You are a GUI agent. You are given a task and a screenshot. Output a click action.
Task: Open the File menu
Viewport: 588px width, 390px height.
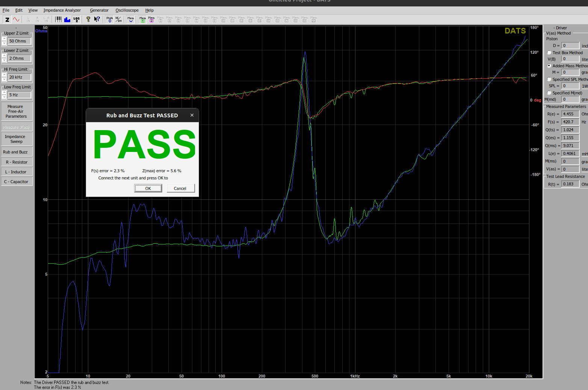coord(6,10)
